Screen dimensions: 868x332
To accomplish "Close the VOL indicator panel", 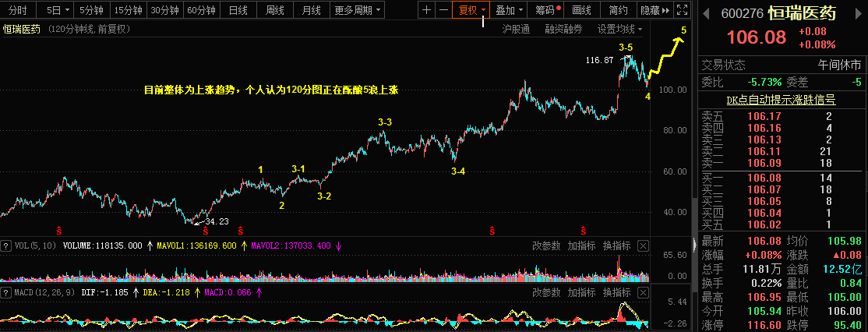I will tap(643, 245).
